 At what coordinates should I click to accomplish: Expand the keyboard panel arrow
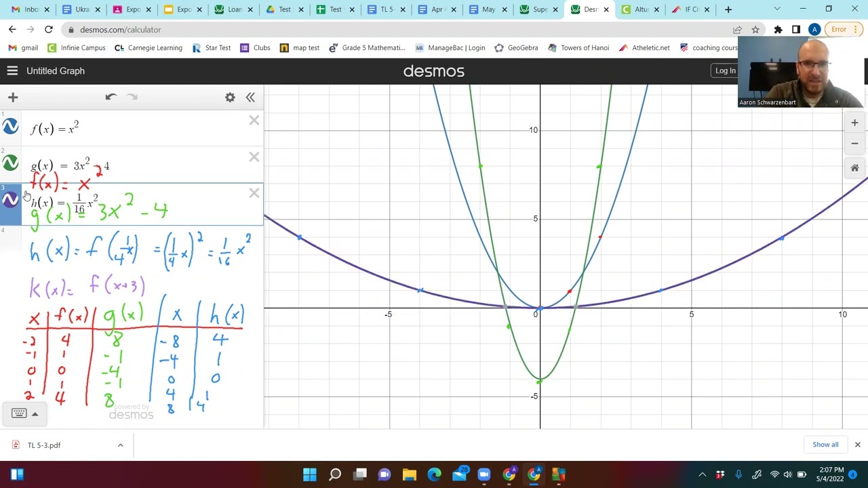coord(35,414)
